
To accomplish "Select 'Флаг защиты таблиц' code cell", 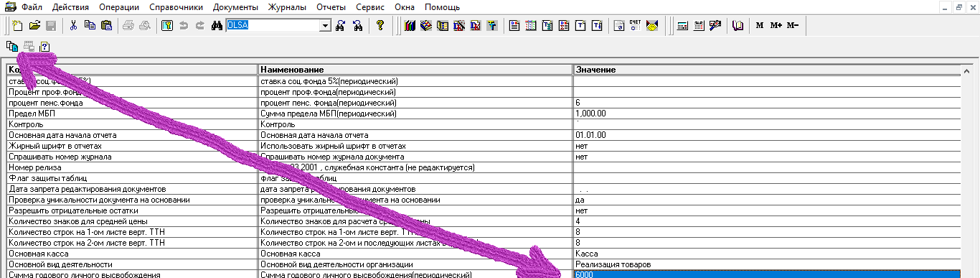I will coord(132,178).
